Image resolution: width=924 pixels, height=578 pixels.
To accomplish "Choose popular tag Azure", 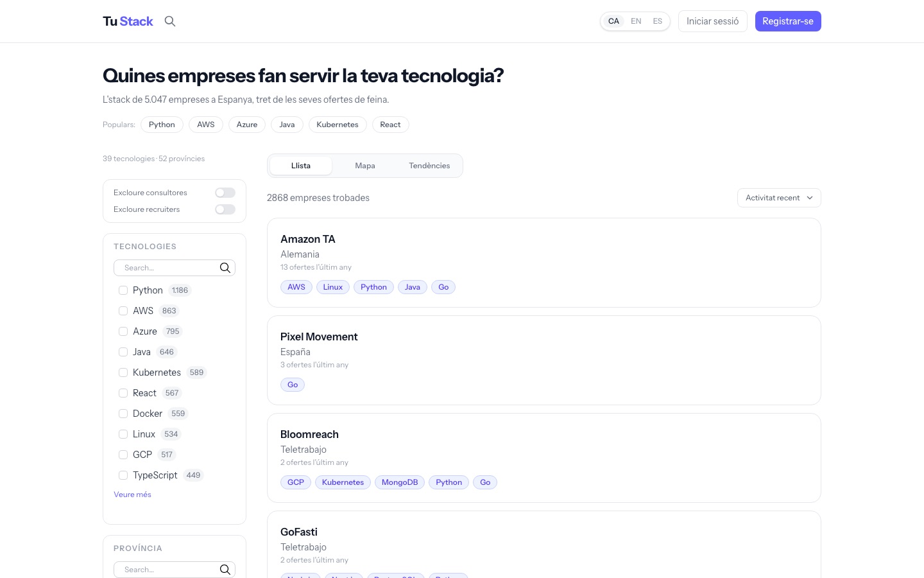I will coord(247,125).
